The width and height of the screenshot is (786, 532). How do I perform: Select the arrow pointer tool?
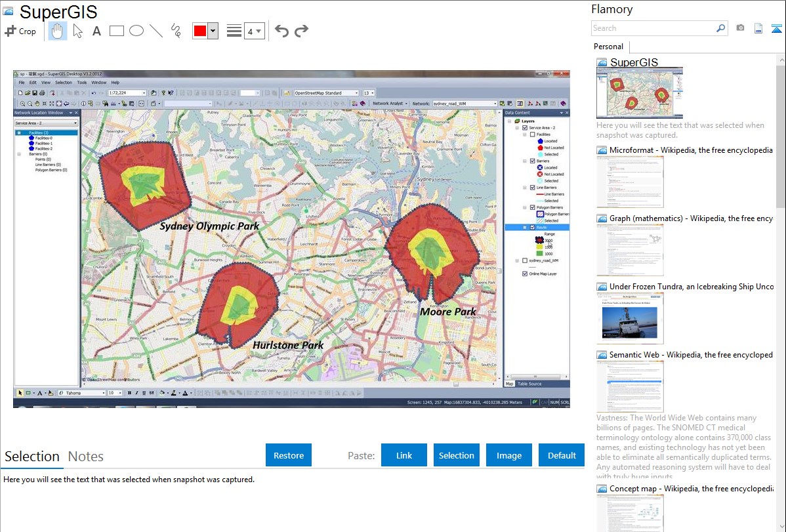click(x=77, y=31)
